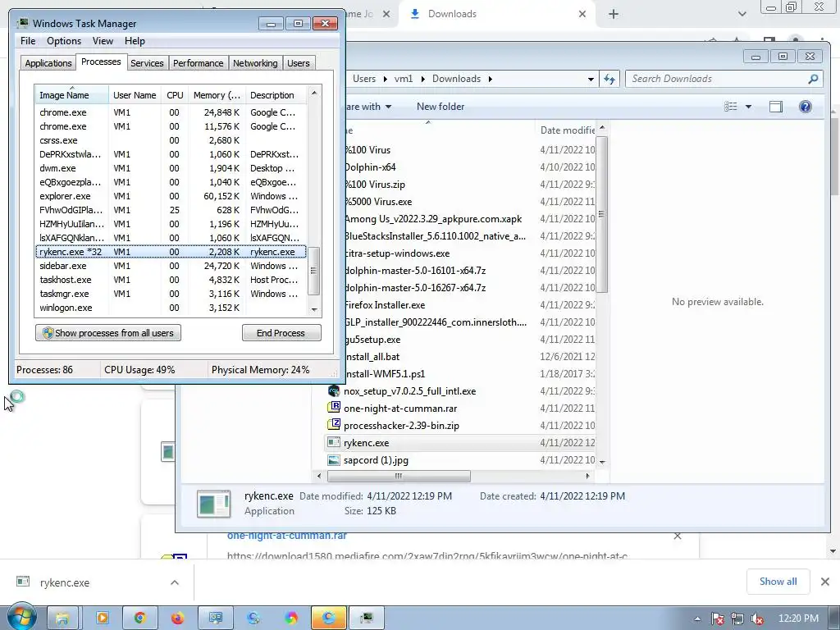Expand the Users breadcrumb arrow
Screen dimensions: 840x630
(x=385, y=79)
